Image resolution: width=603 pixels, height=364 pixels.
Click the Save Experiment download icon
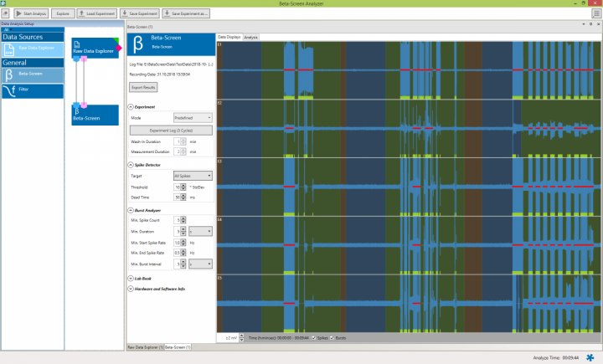[x=126, y=14]
